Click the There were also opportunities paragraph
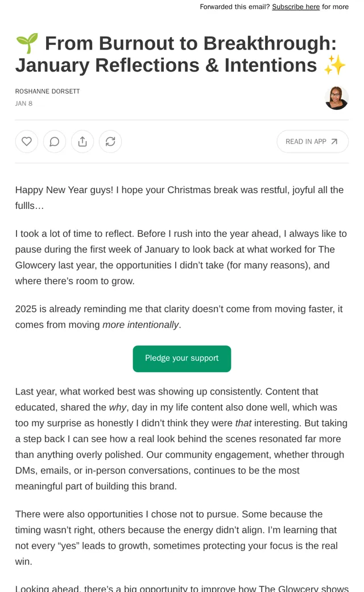 click(x=176, y=537)
